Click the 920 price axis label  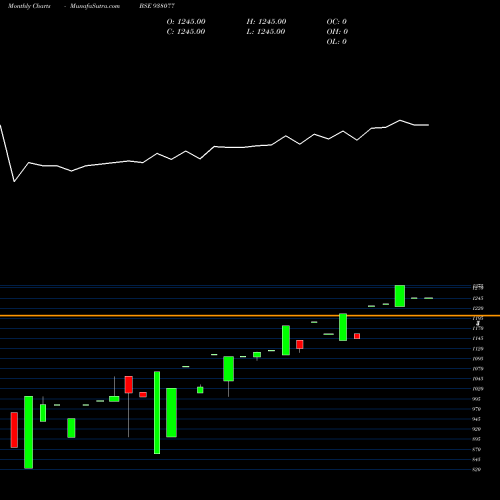click(476, 429)
